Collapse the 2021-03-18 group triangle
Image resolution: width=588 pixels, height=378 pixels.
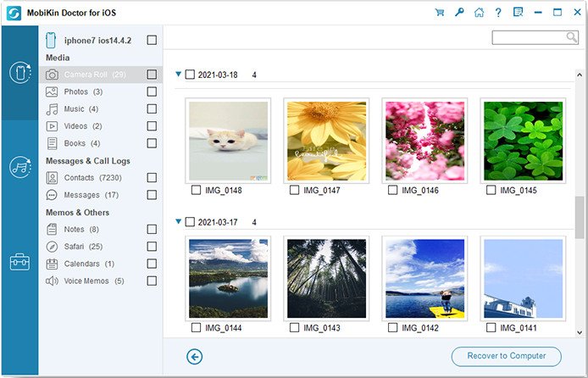tap(179, 75)
